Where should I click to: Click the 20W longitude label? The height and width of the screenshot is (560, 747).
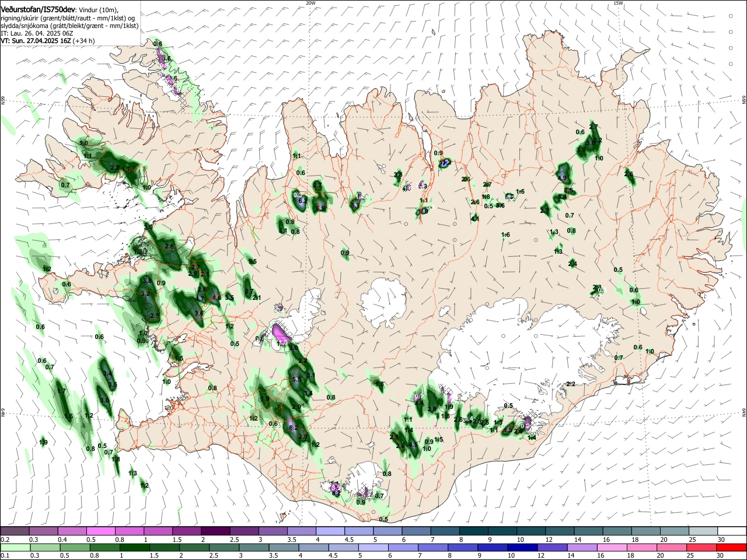[x=310, y=3]
